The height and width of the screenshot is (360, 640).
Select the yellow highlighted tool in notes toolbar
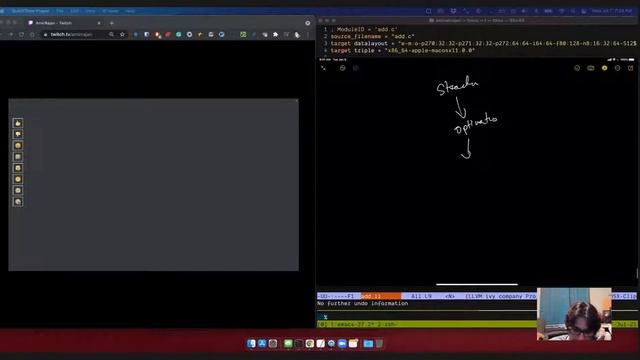click(x=604, y=68)
